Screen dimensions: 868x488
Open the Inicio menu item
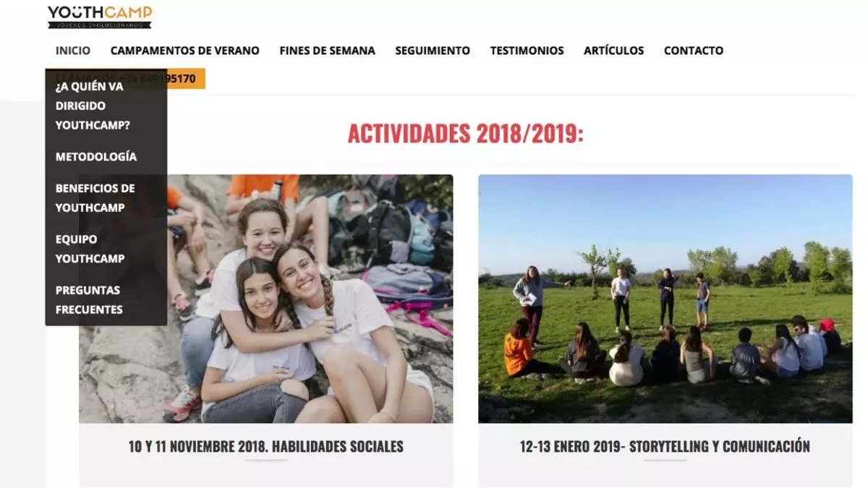[x=73, y=51]
